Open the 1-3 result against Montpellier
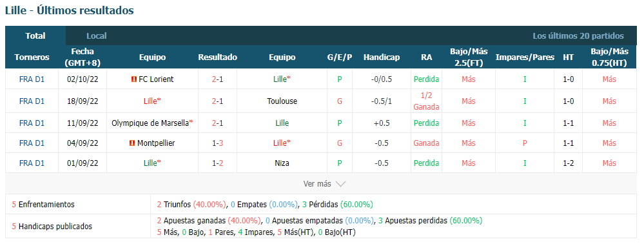Image resolution: width=644 pixels, height=244 pixels. 218,143
